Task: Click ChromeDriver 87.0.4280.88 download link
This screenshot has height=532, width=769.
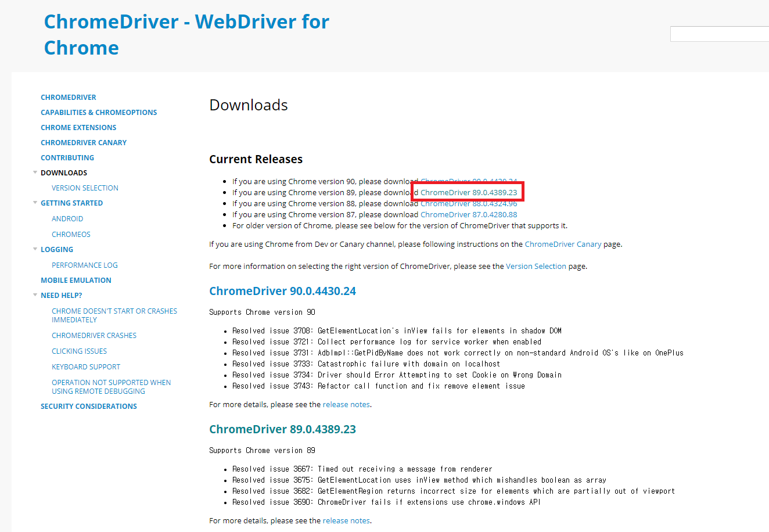Action: coord(469,215)
